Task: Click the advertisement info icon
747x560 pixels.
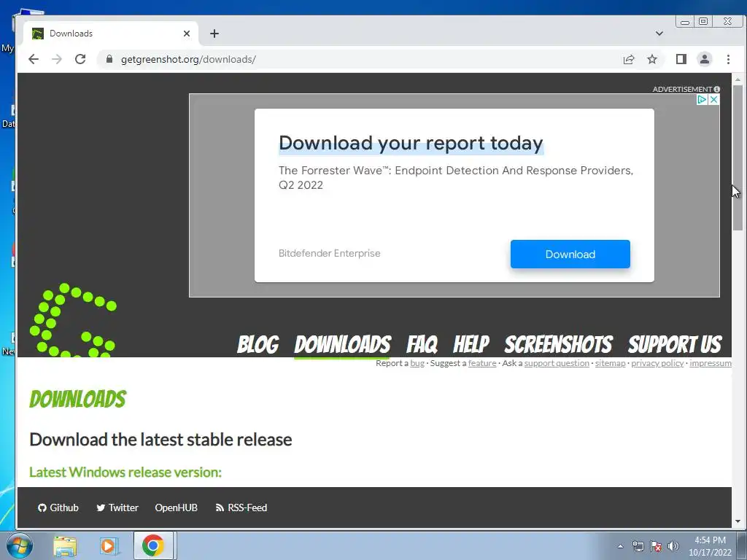Action: click(716, 89)
